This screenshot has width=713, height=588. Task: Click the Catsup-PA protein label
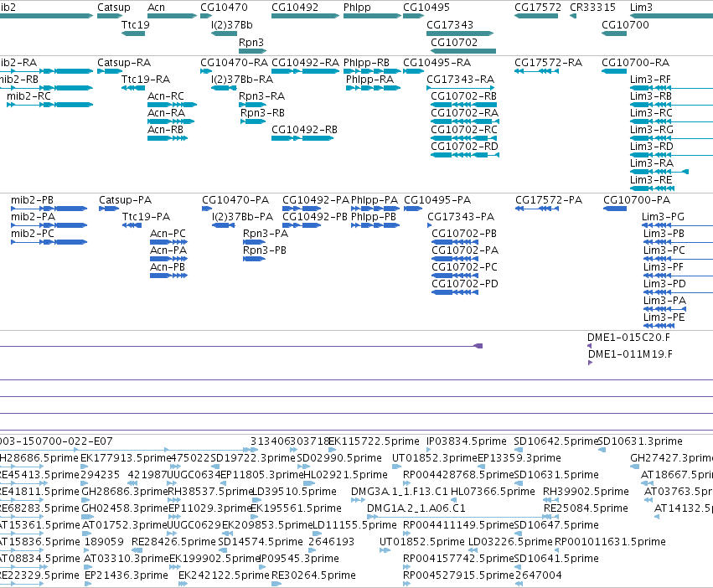pos(126,199)
